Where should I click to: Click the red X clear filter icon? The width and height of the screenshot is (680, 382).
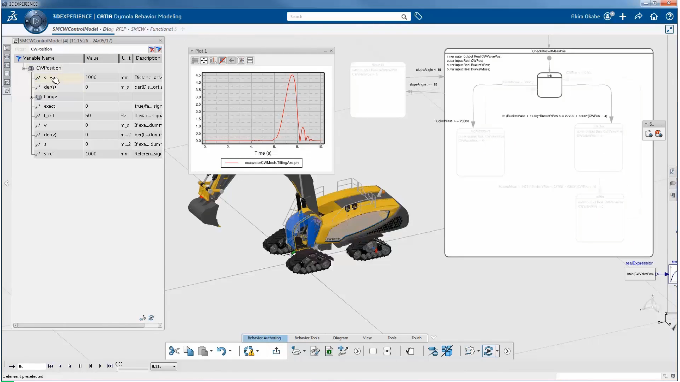click(151, 49)
